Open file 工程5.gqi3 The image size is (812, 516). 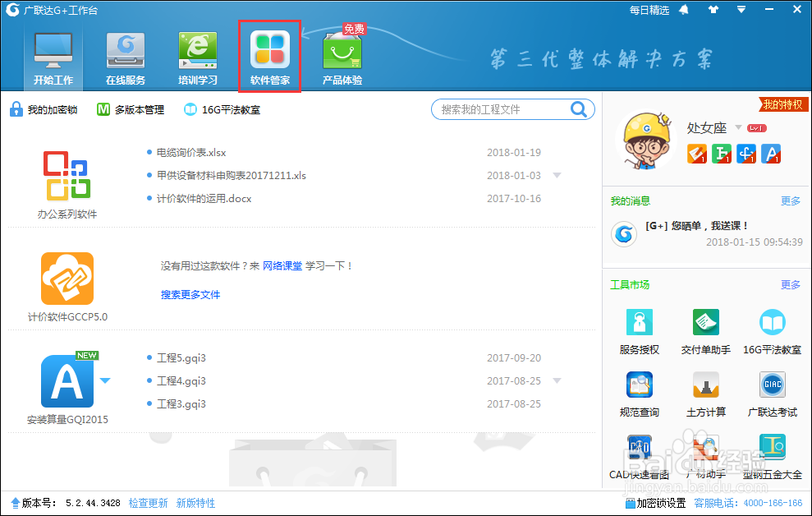pyautogui.click(x=181, y=358)
